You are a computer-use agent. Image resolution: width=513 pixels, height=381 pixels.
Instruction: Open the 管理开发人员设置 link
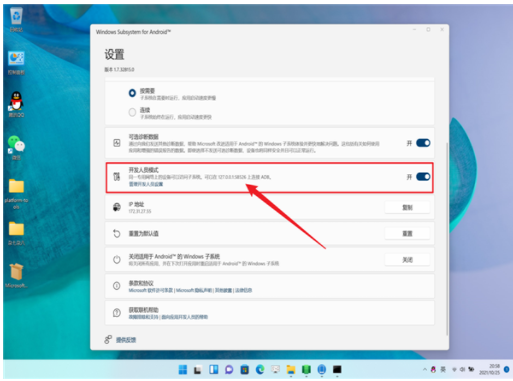pyautogui.click(x=146, y=184)
